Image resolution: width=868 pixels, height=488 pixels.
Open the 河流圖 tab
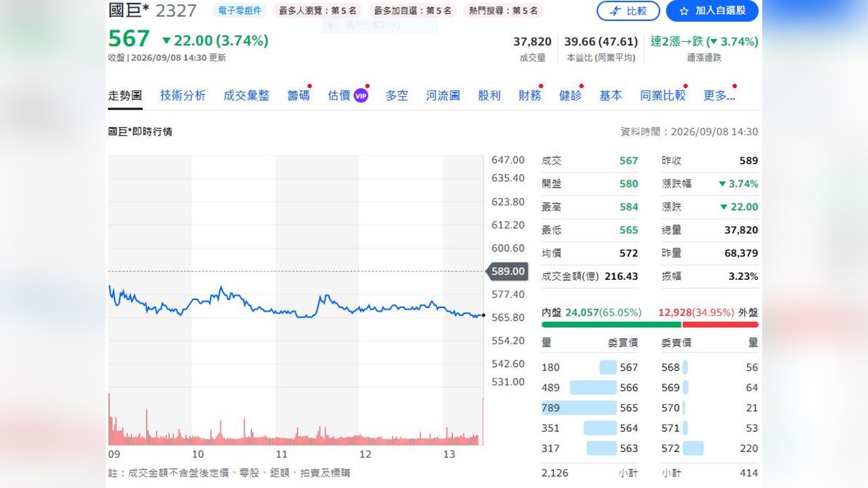tap(443, 96)
